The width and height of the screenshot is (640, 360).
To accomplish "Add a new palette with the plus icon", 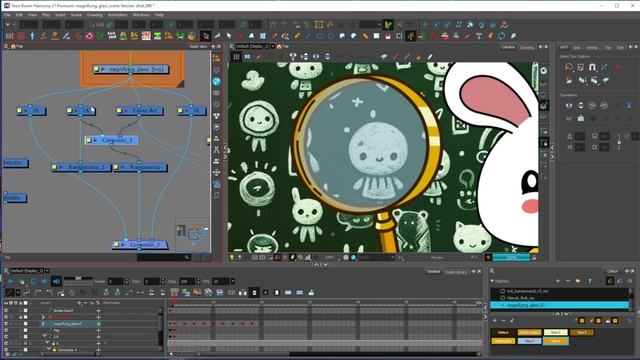I will coord(558,281).
